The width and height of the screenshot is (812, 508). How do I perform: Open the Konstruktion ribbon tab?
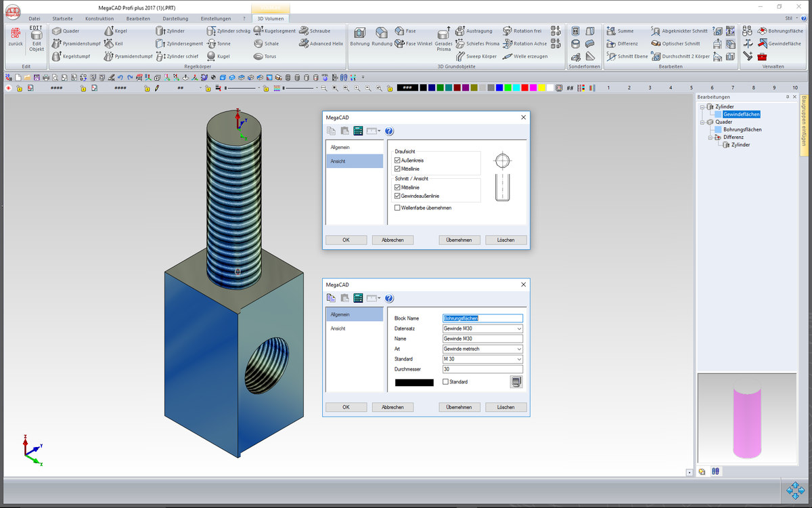click(99, 18)
